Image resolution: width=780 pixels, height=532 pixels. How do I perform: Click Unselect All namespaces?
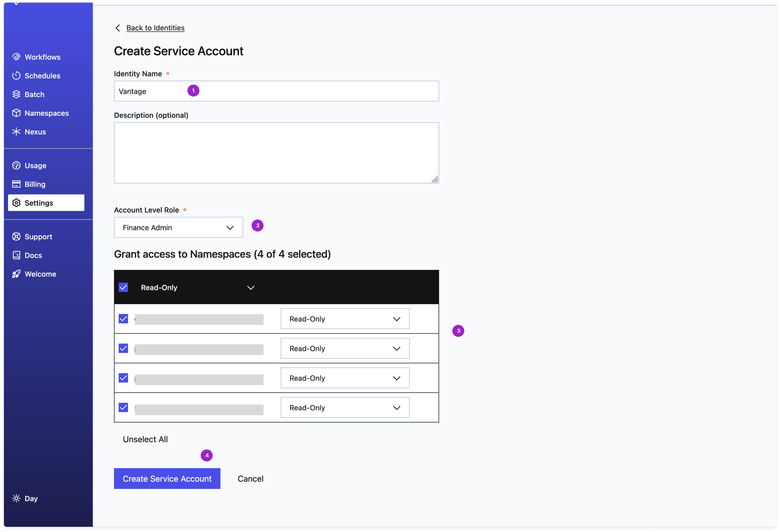tap(145, 439)
